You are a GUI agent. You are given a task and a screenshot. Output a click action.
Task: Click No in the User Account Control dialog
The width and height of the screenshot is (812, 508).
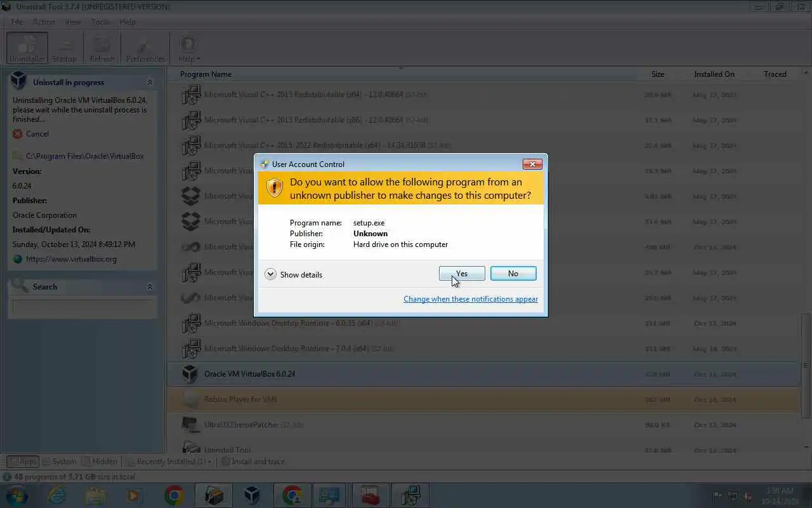[x=513, y=274]
